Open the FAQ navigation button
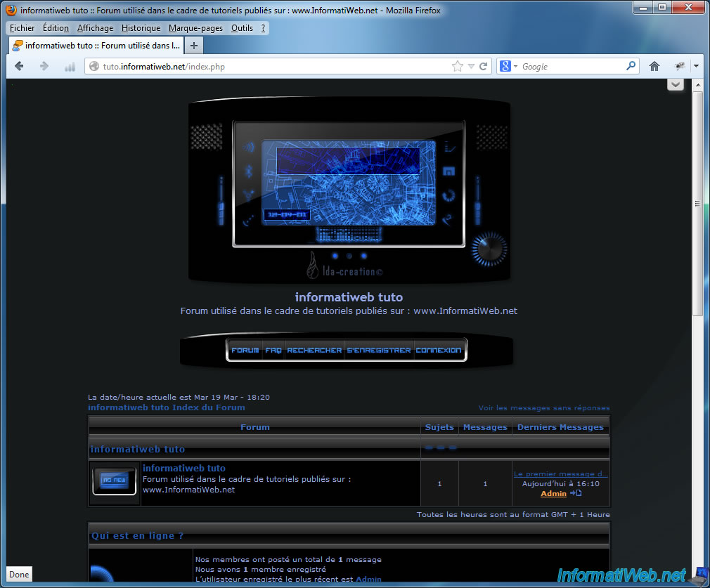 click(x=273, y=351)
